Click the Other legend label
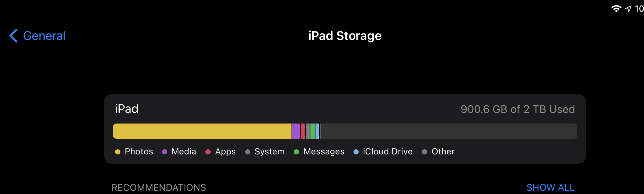Image resolution: width=644 pixels, height=194 pixels. (443, 151)
